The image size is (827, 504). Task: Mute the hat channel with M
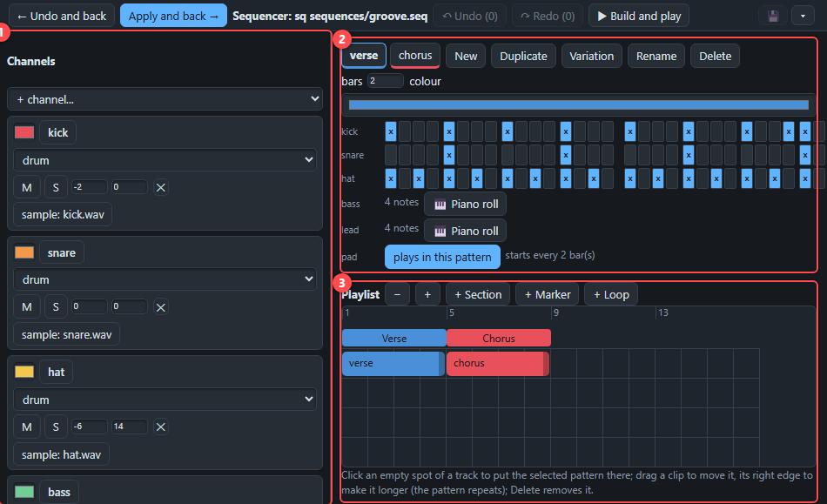(x=27, y=427)
